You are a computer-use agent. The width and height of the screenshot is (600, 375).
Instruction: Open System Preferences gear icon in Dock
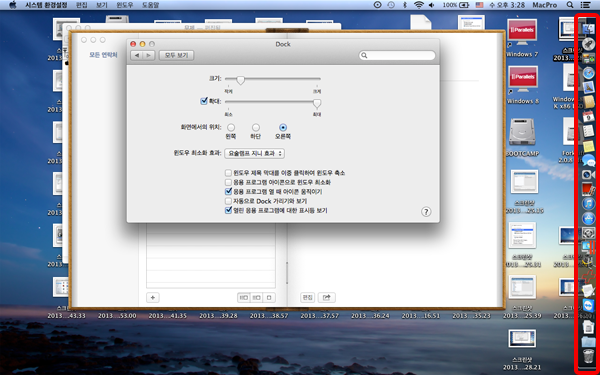coord(589,233)
